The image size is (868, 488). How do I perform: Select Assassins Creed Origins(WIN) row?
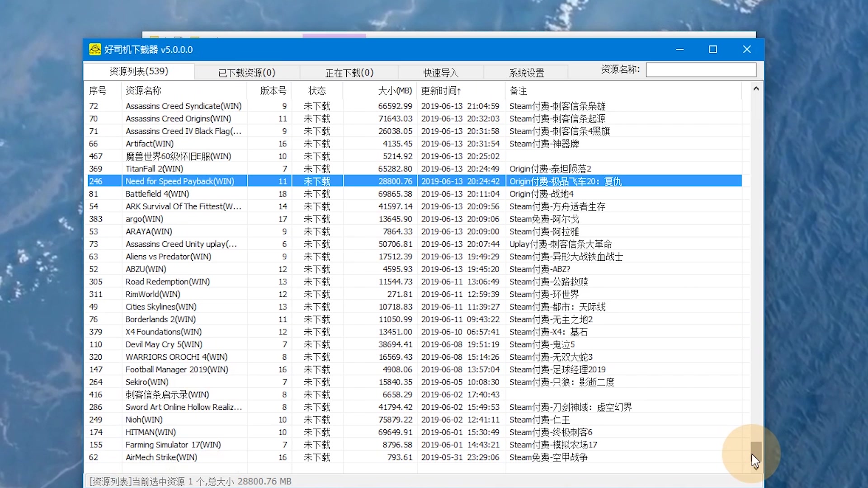click(x=414, y=118)
